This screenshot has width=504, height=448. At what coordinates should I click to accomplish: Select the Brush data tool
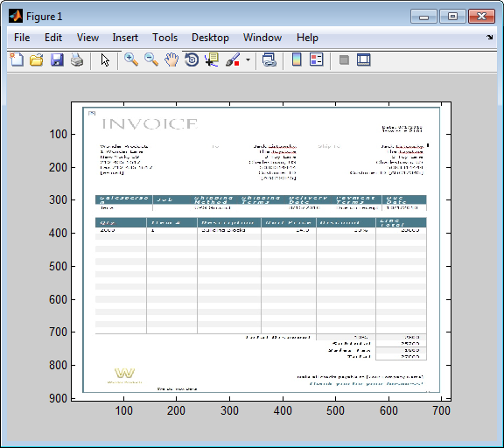click(233, 59)
